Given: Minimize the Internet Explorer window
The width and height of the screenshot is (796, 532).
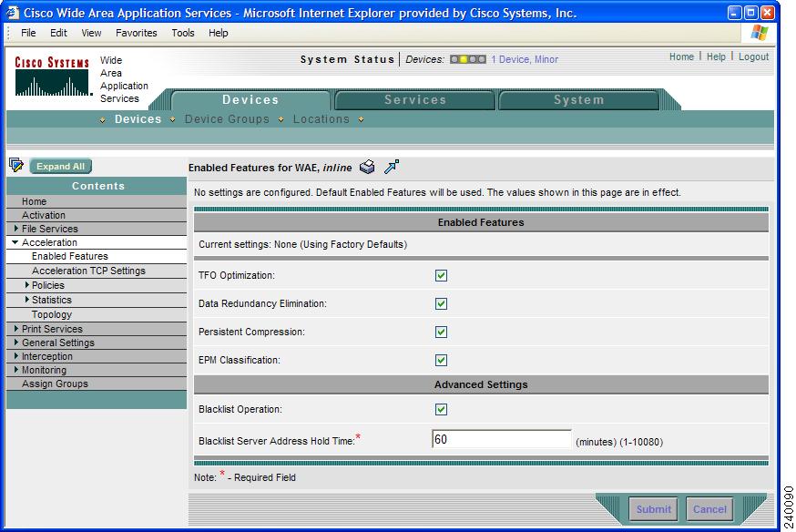Looking at the screenshot, I should click(735, 13).
